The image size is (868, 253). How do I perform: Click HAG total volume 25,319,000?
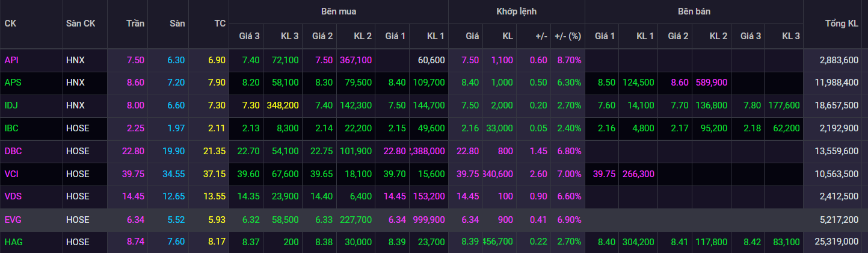pyautogui.click(x=839, y=242)
